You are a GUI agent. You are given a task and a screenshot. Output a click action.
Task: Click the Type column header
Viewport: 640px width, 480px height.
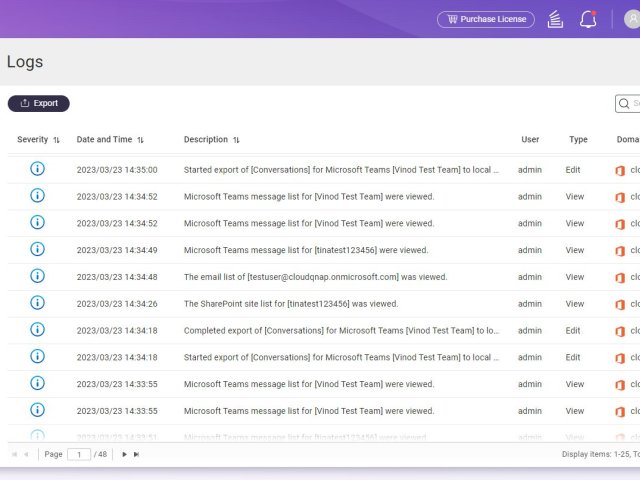point(578,140)
